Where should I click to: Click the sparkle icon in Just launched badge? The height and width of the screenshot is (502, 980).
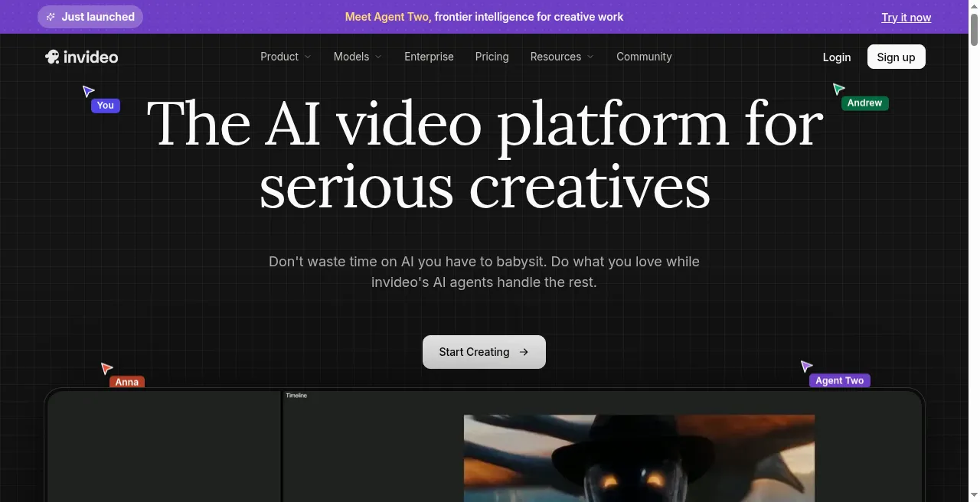click(x=51, y=17)
